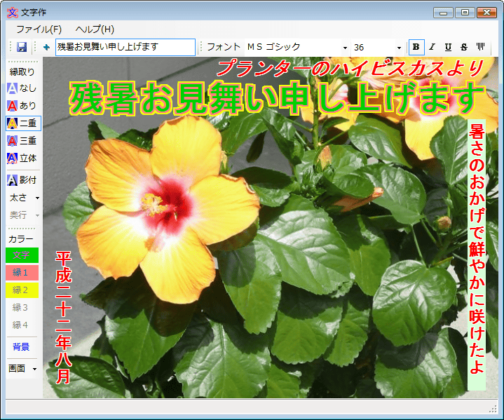Image resolution: width=504 pixels, height=420 pixels.
Task: Open the font size 36 dropdown arrow
Action: [x=399, y=48]
